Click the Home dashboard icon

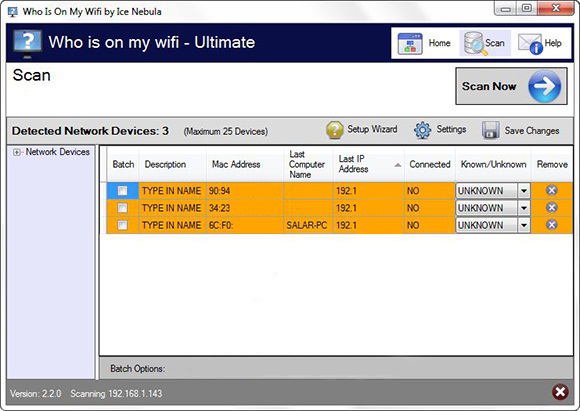410,44
